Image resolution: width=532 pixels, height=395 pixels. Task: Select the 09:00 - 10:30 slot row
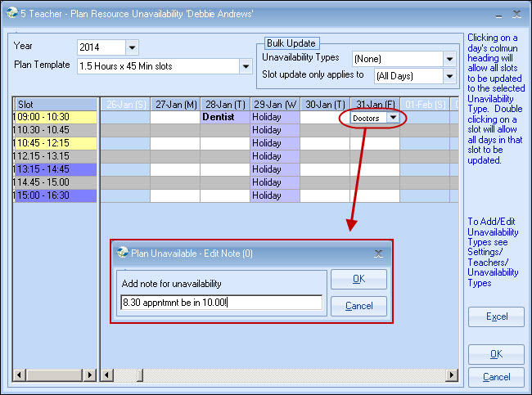coord(55,117)
